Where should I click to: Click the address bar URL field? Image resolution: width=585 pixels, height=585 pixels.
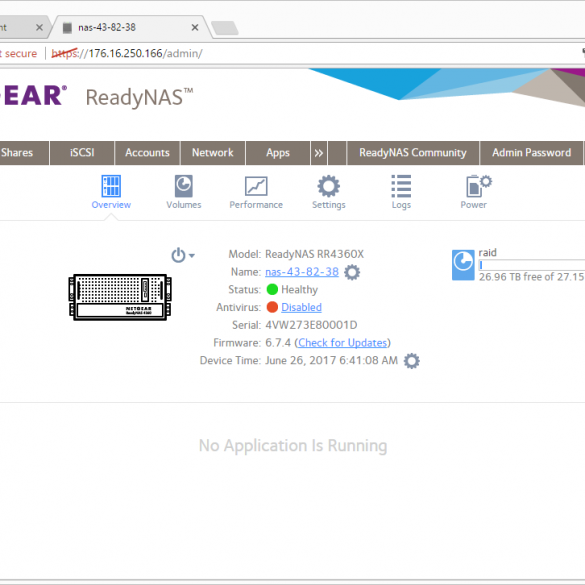click(x=127, y=53)
